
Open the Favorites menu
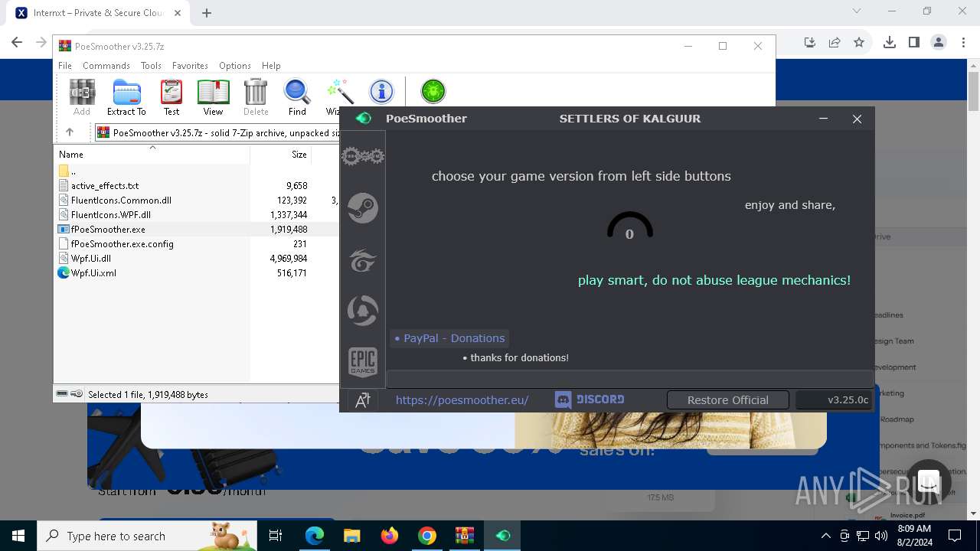(190, 66)
